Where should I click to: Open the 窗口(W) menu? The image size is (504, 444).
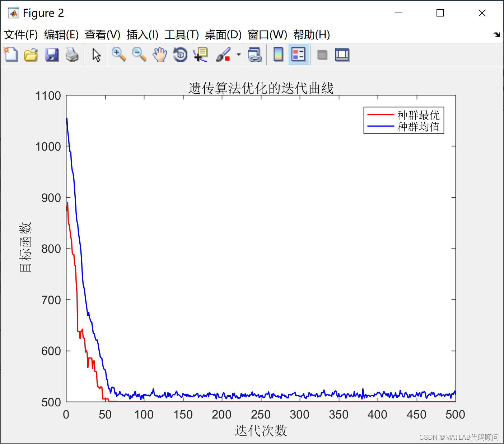[x=267, y=35]
